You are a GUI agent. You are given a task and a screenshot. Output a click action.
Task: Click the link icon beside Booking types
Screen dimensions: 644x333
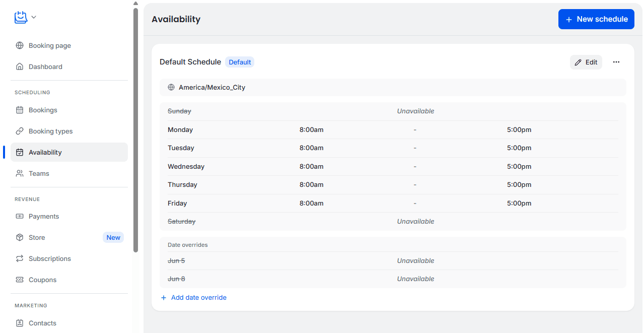tap(20, 131)
